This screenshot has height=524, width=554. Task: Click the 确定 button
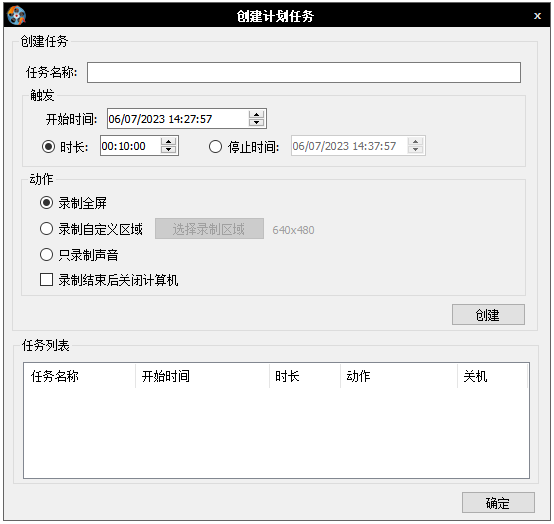coord(498,502)
